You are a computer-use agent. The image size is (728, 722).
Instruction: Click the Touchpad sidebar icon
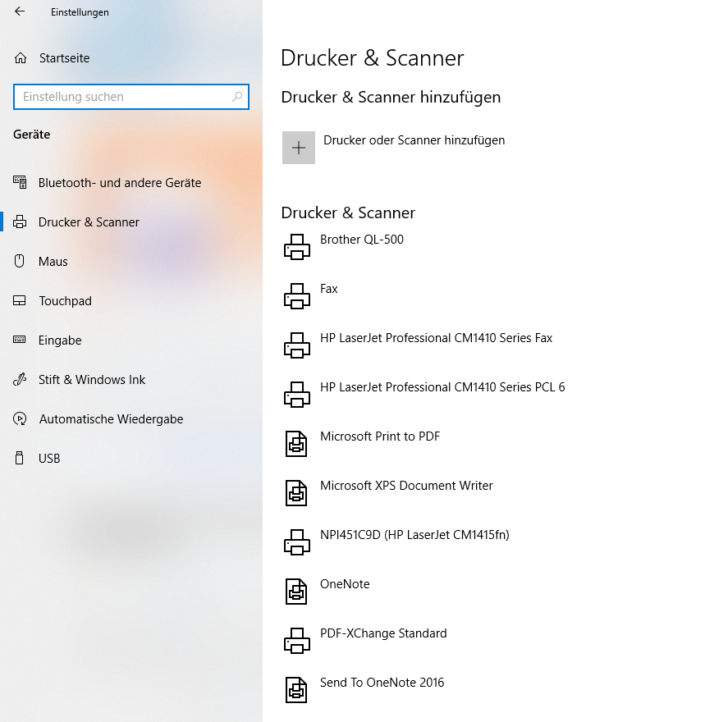[x=20, y=300]
